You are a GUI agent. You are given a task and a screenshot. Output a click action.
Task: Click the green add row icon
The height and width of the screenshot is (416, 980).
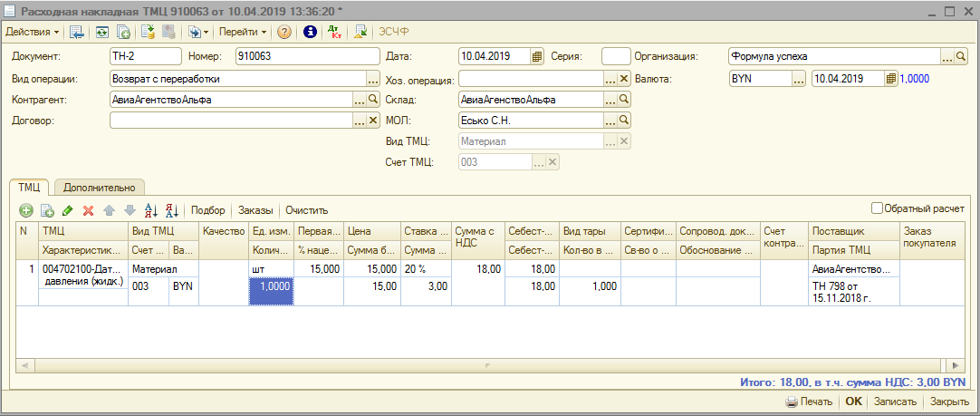click(25, 210)
